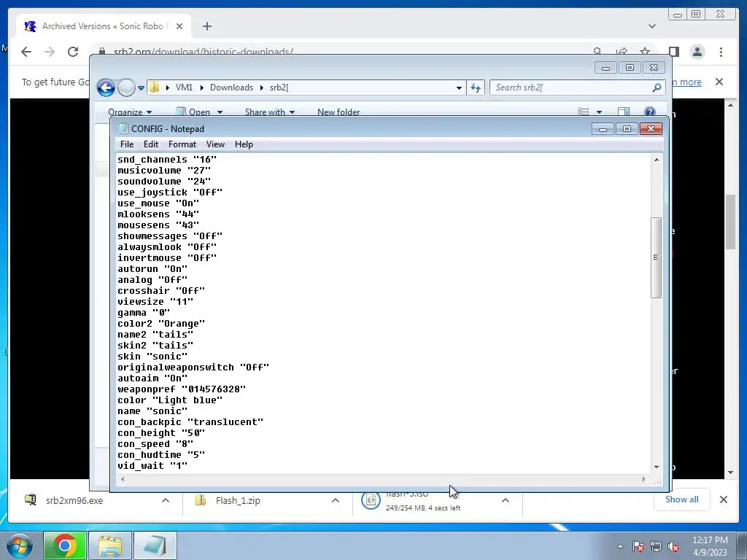Open Chrome side panel
Viewport: 747px width, 560px height.
(673, 52)
